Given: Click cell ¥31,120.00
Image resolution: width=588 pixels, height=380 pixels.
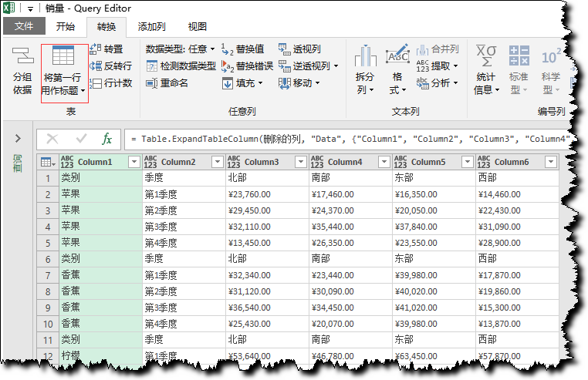Looking at the screenshot, I should coord(267,291).
